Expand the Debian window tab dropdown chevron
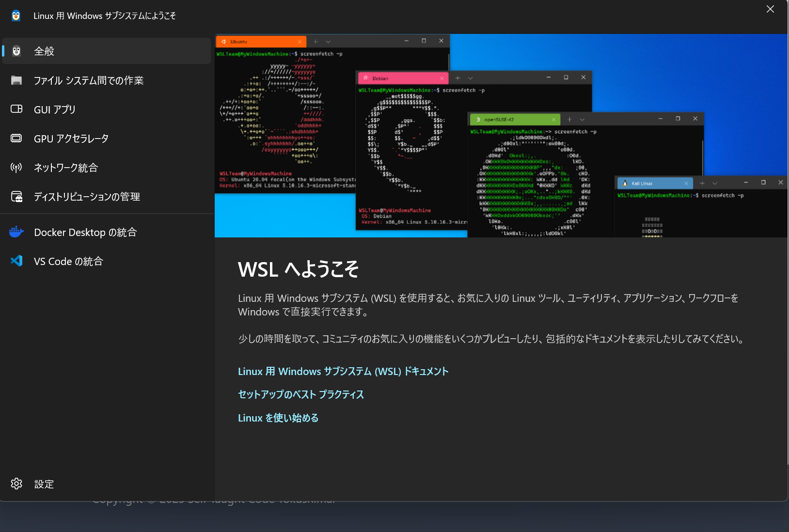789x532 pixels. tap(471, 78)
